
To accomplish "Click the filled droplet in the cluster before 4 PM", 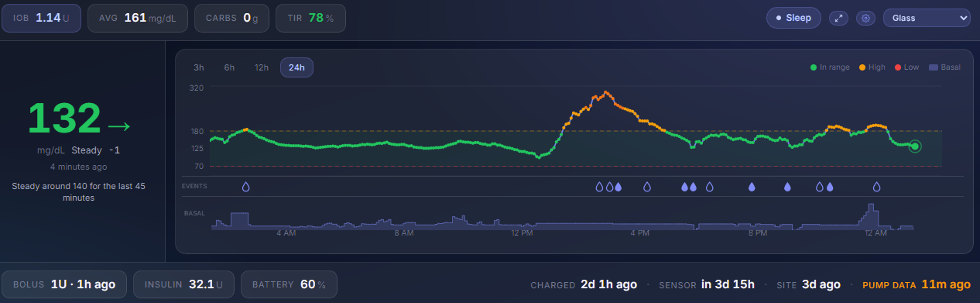I will [x=618, y=187].
